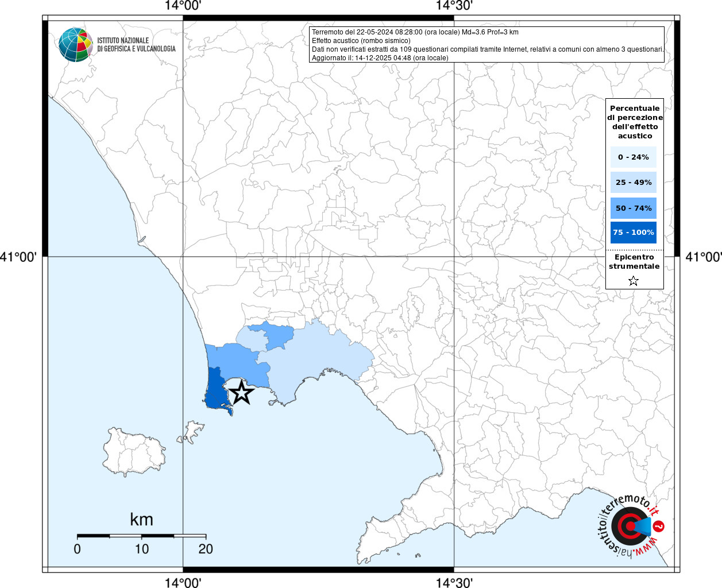
Task: Click the epicenter star symbol in the legend
Action: click(634, 281)
